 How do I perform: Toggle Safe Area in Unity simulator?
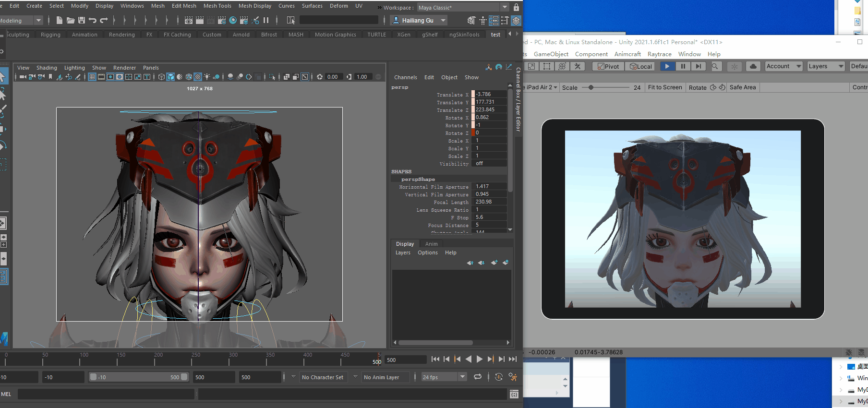pos(742,87)
